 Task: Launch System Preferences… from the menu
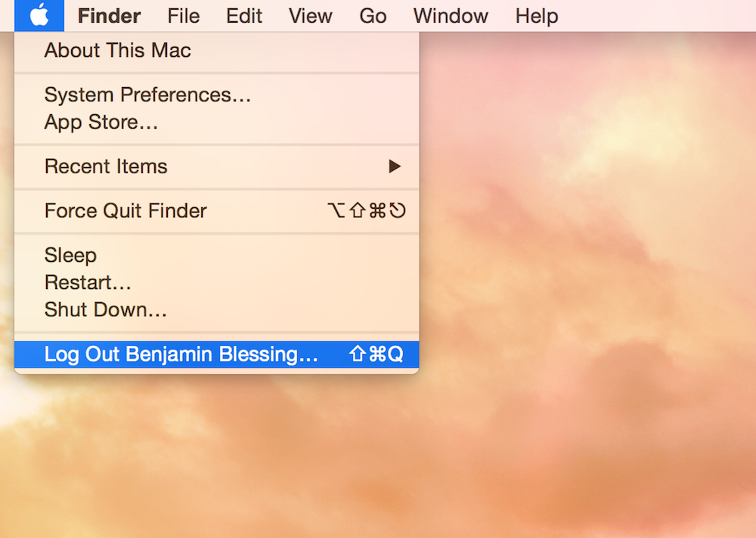(x=216, y=95)
